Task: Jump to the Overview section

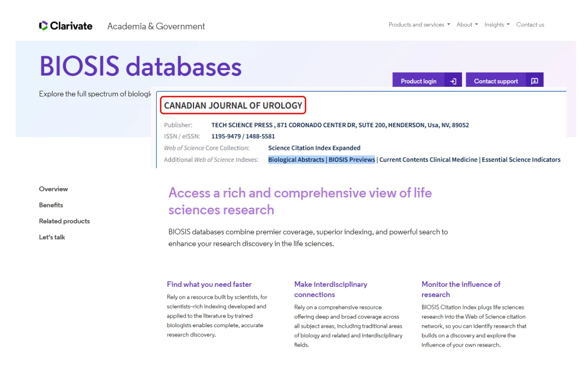Action: [x=53, y=189]
